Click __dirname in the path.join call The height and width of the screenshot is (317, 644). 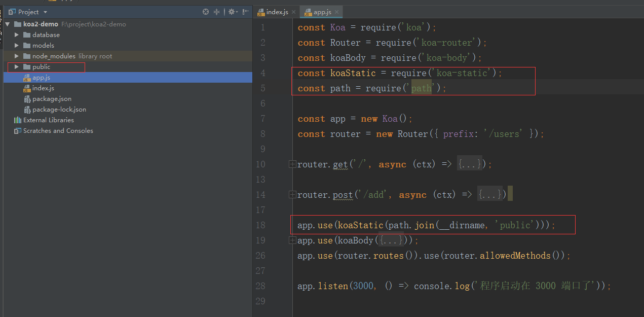(462, 225)
